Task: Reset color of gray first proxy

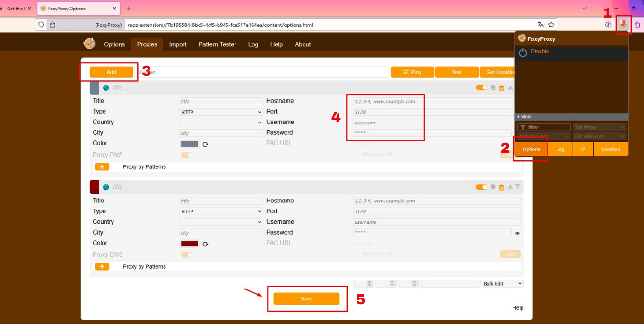Action: (x=205, y=145)
